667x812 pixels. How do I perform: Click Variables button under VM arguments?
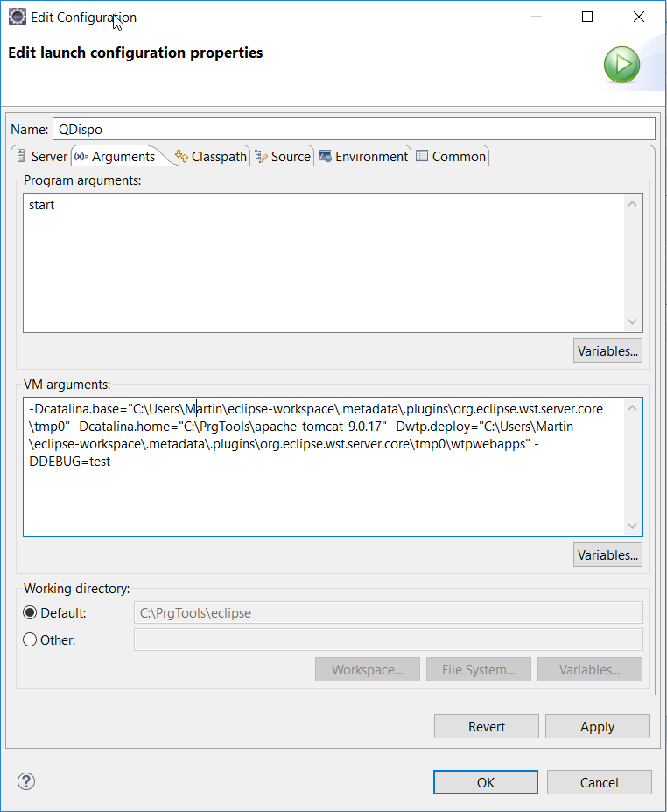(x=607, y=554)
